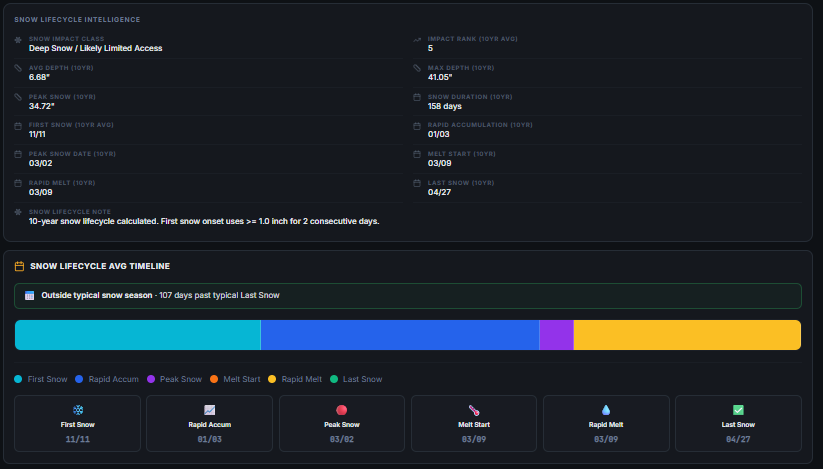Image resolution: width=823 pixels, height=469 pixels.
Task: Click the Rapid Melt (10yr) 03/09 value
Action: click(40, 192)
